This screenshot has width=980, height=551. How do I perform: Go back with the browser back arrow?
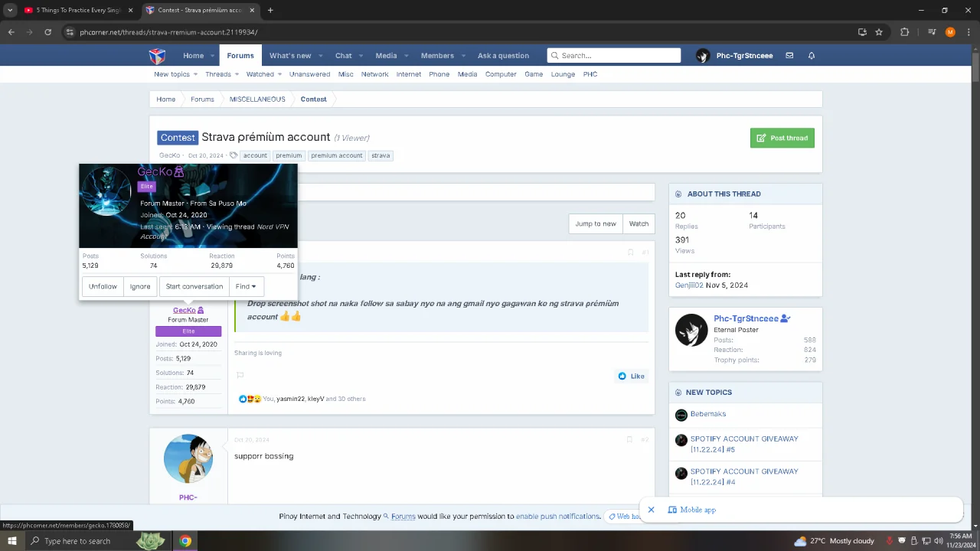pos(11,32)
